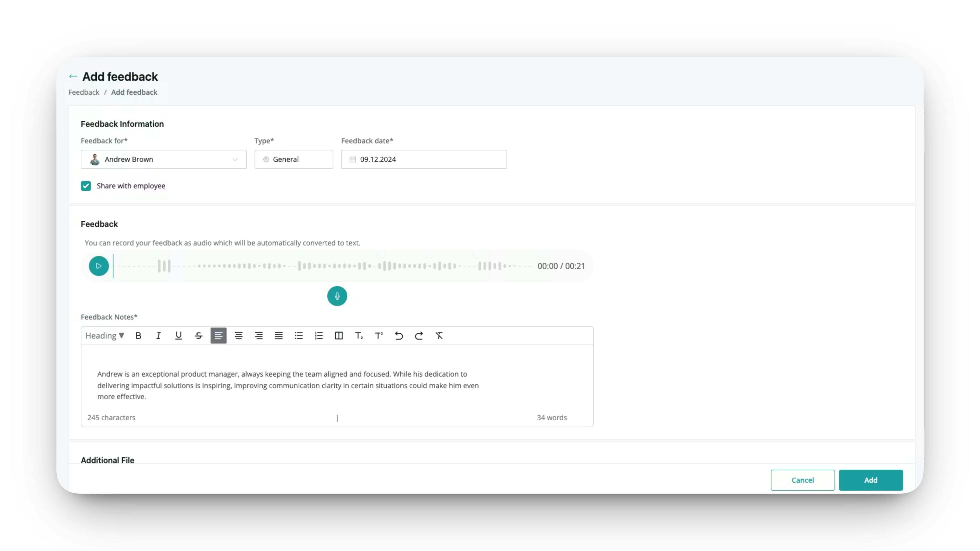Insert a numbered list
The width and height of the screenshot is (980, 551).
[319, 336]
